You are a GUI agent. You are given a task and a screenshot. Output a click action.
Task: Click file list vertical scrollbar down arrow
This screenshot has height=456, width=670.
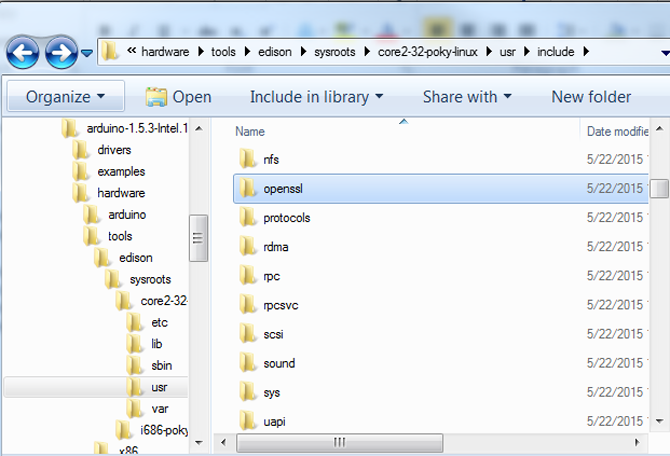pyautogui.click(x=659, y=421)
